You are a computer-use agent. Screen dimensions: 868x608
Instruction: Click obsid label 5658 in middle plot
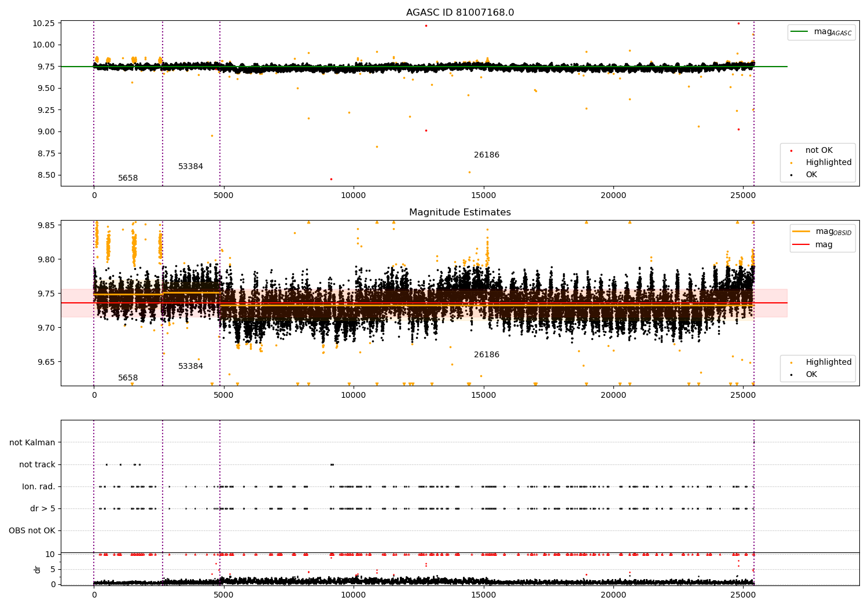(128, 378)
